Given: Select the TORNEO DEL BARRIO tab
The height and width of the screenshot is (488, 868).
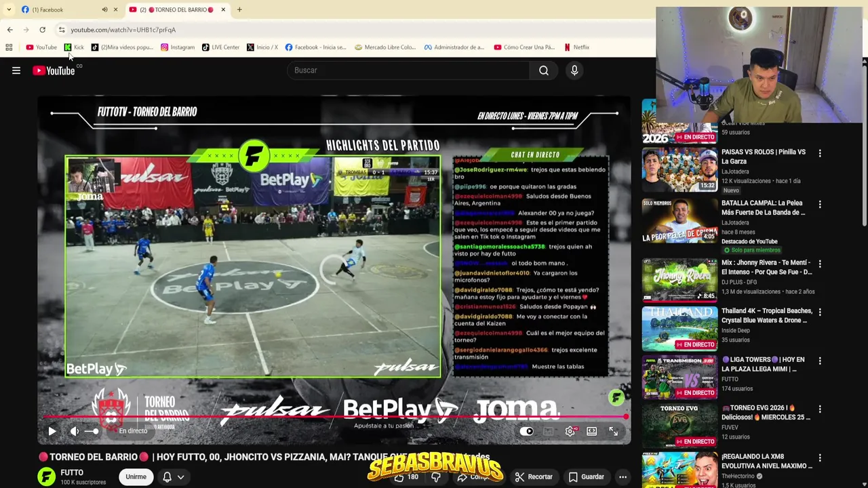Looking at the screenshot, I should (x=178, y=9).
